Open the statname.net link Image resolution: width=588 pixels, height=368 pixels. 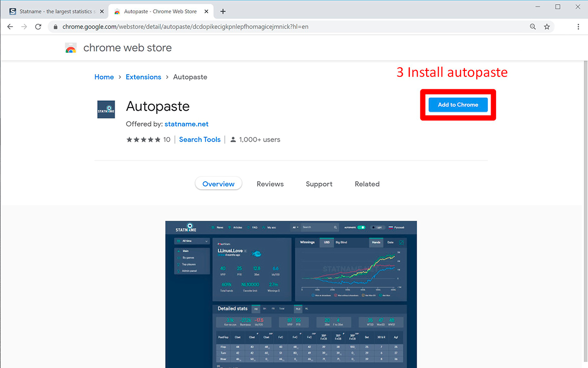coord(187,124)
